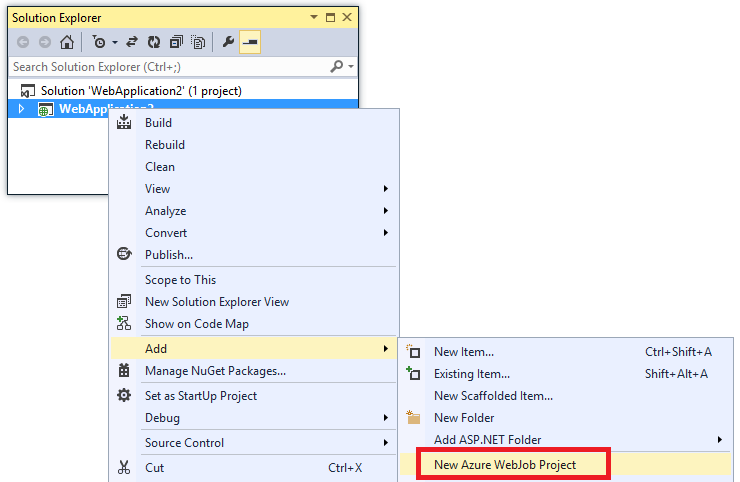
Task: Click the New Folder icon
Action: tap(413, 417)
